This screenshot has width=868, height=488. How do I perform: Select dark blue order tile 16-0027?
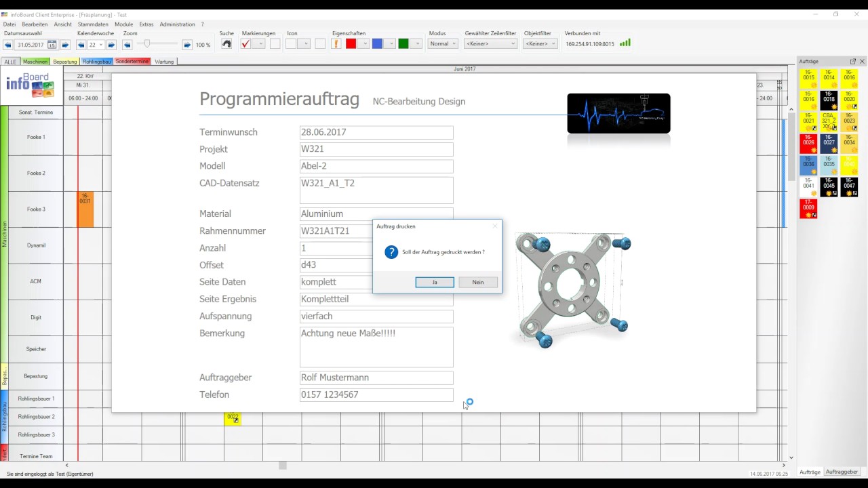829,144
